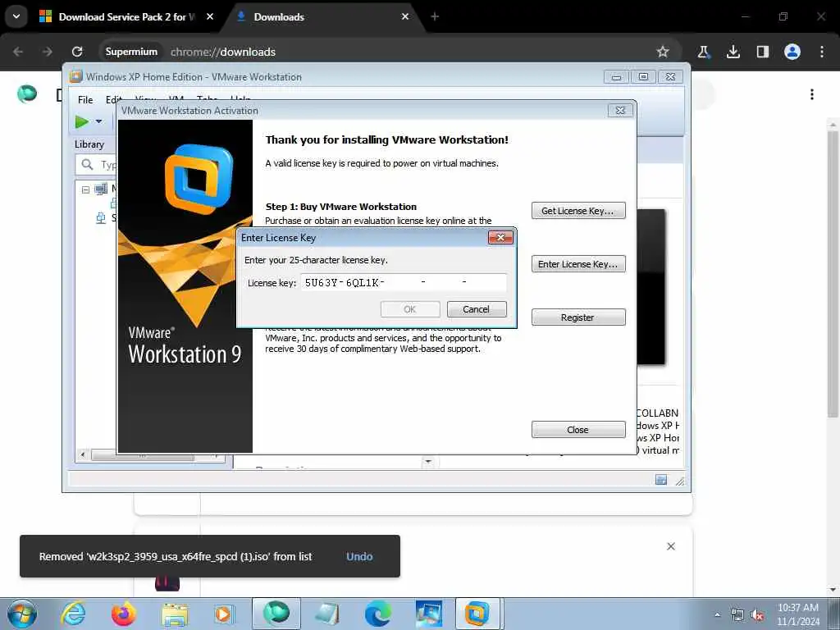
Task: Click the Library search magnifier icon
Action: coord(87,164)
